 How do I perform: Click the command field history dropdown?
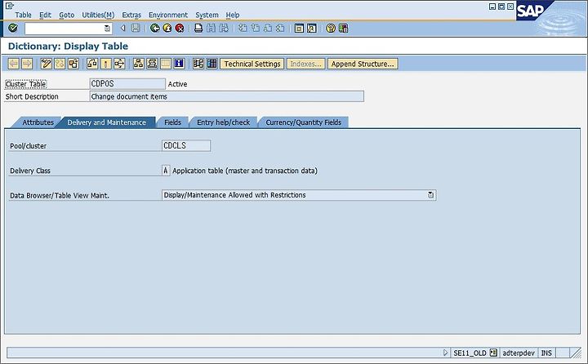pos(107,28)
